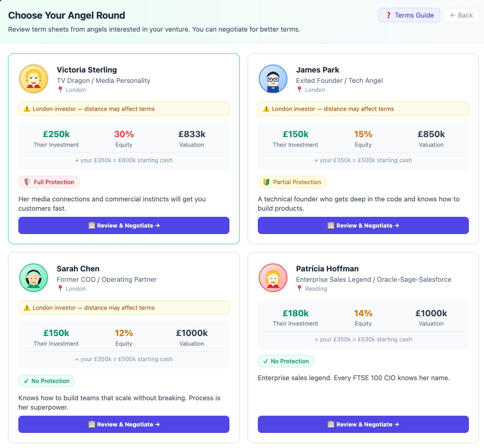Click Victoria Sterling's avatar icon

pyautogui.click(x=33, y=79)
